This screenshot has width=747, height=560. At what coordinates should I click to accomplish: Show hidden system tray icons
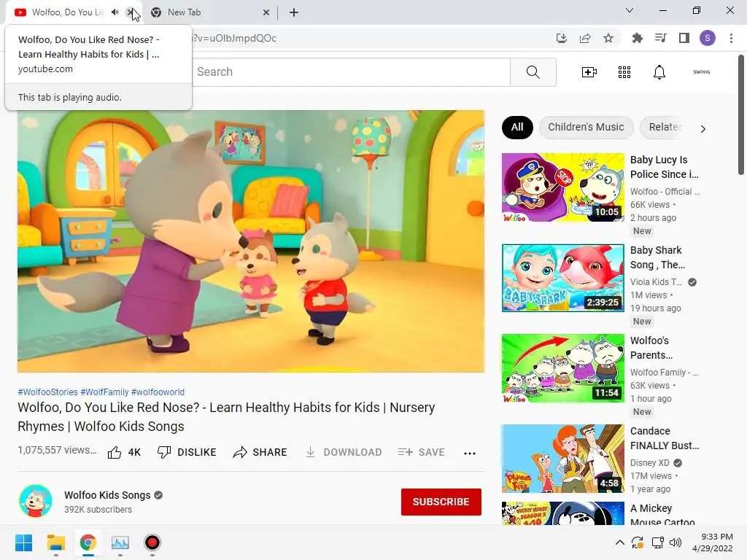(620, 542)
